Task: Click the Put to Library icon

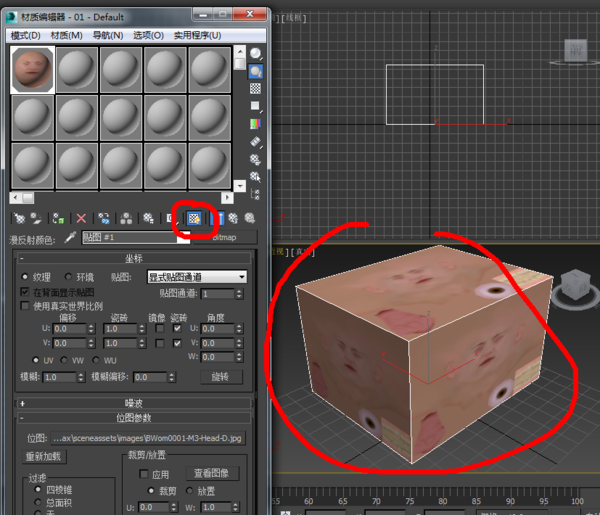Action: pos(148,218)
